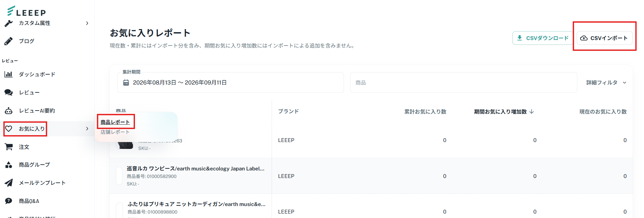
Task: Open the 商品グループ shapes icon
Action: point(9,165)
